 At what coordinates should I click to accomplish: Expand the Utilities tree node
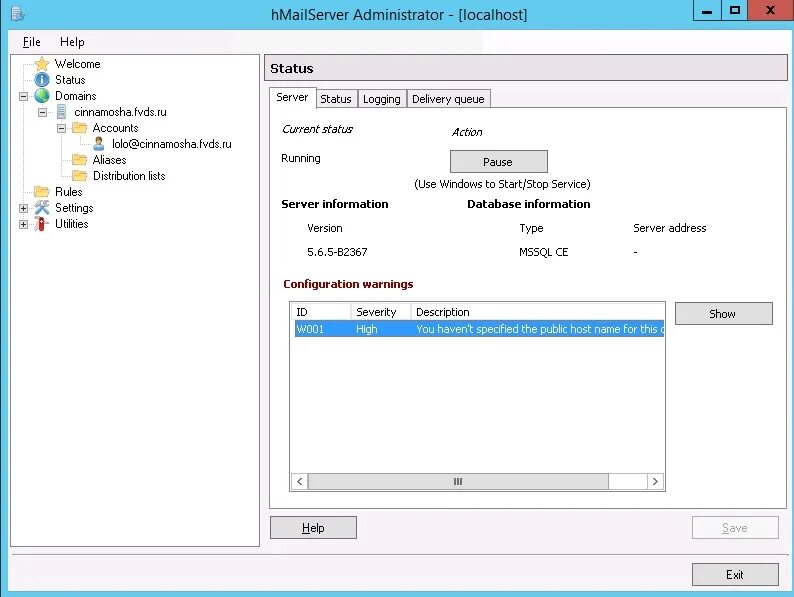(x=23, y=224)
